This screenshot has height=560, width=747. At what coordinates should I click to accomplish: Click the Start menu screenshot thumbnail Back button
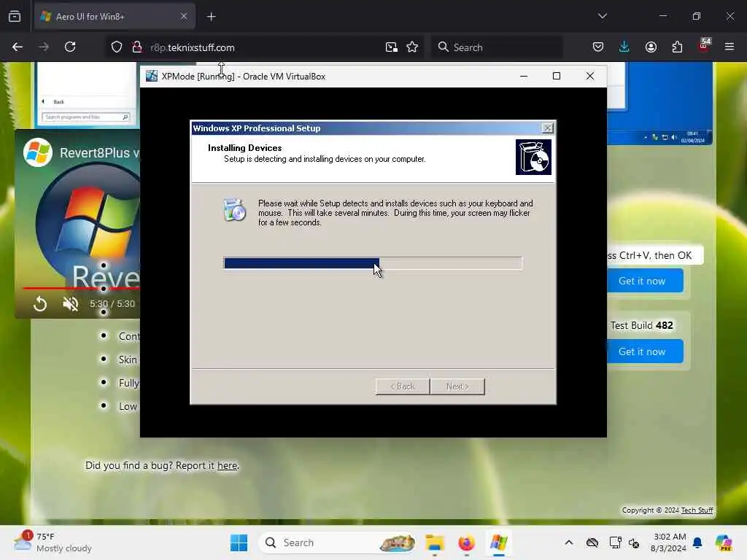click(53, 101)
